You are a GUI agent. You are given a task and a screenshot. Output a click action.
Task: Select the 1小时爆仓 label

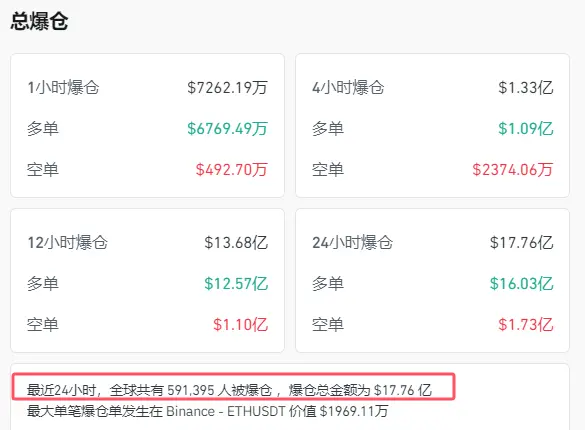[63, 88]
